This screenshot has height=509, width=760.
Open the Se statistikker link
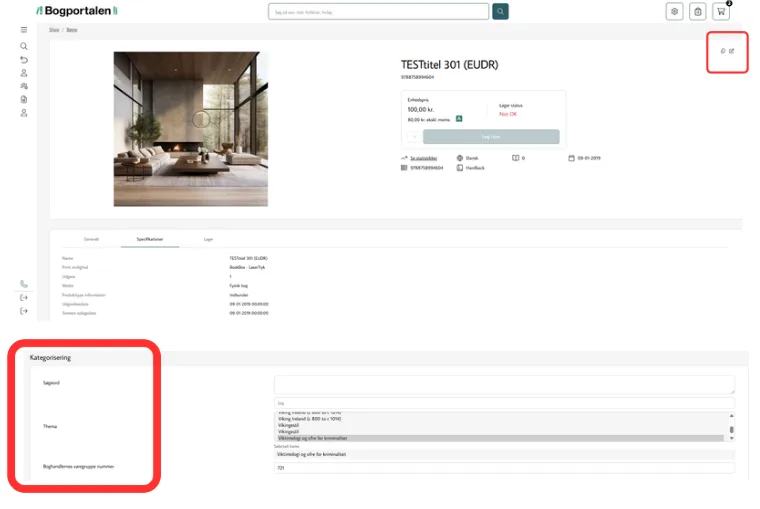[424, 158]
